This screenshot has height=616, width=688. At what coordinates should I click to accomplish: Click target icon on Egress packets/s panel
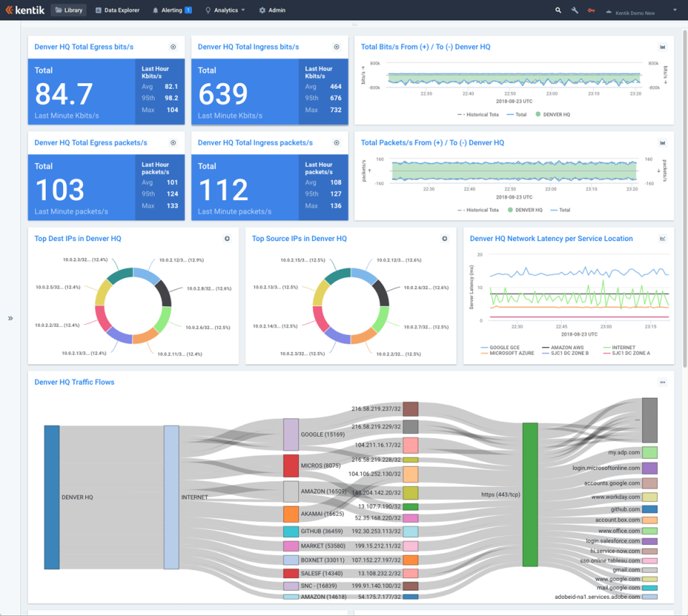pyautogui.click(x=173, y=143)
